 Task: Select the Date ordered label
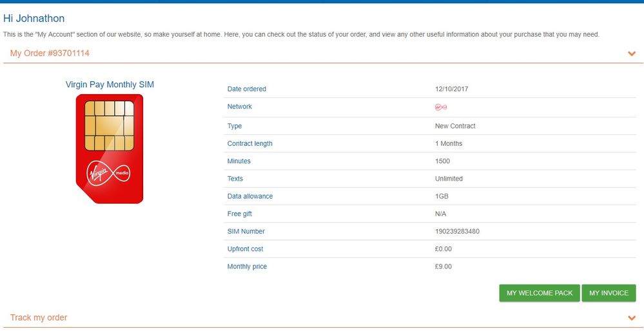[246, 89]
